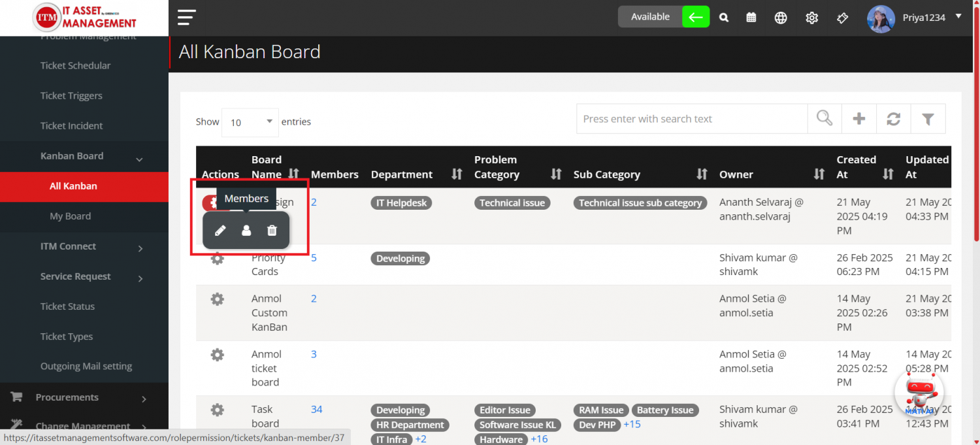
Task: Open settings via the gear icon
Action: tap(811, 18)
